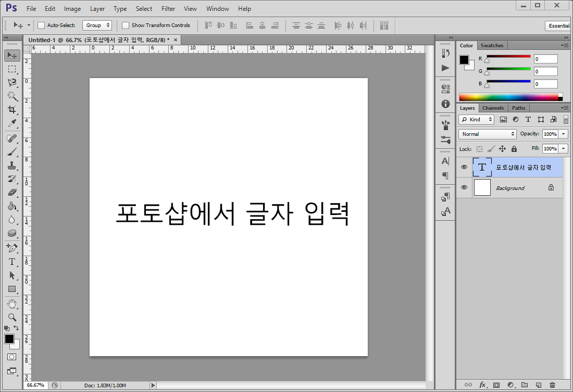Select the Move tool in toolbox
Viewport: 573px width, 392px height.
tap(12, 56)
